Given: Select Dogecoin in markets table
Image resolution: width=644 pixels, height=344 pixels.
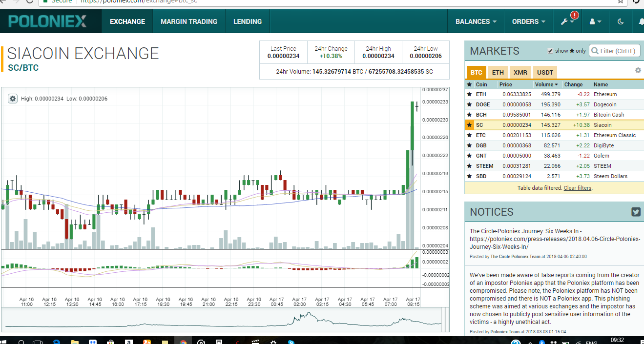Looking at the screenshot, I should click(605, 104).
